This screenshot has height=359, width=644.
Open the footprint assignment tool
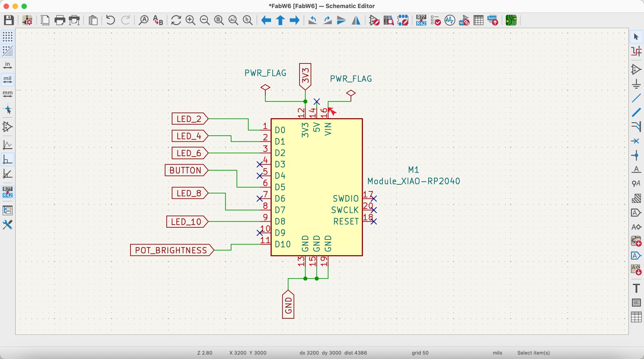pos(464,20)
